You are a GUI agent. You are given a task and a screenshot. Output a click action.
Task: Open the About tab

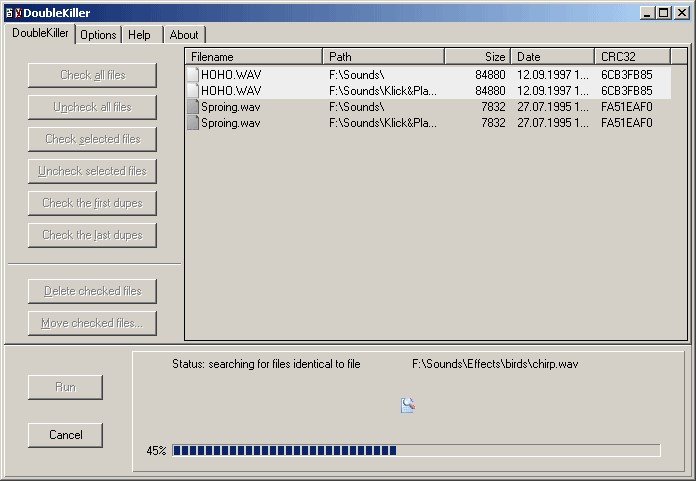click(x=184, y=35)
